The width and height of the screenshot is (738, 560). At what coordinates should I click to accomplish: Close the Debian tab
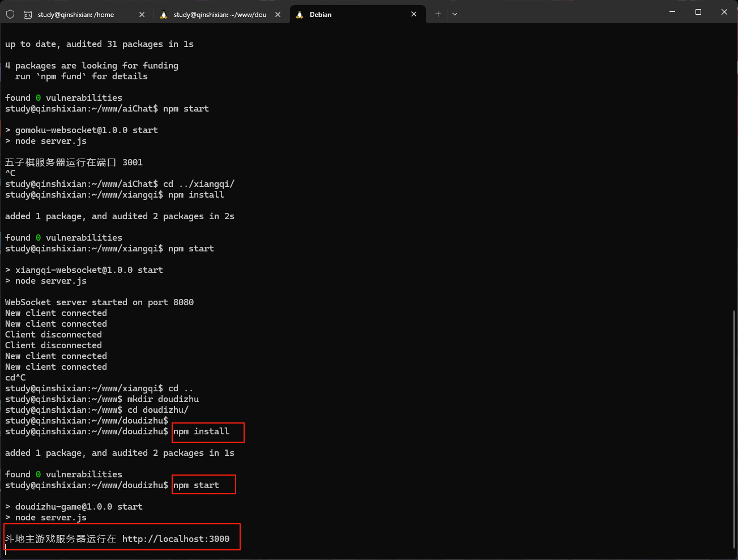[414, 14]
